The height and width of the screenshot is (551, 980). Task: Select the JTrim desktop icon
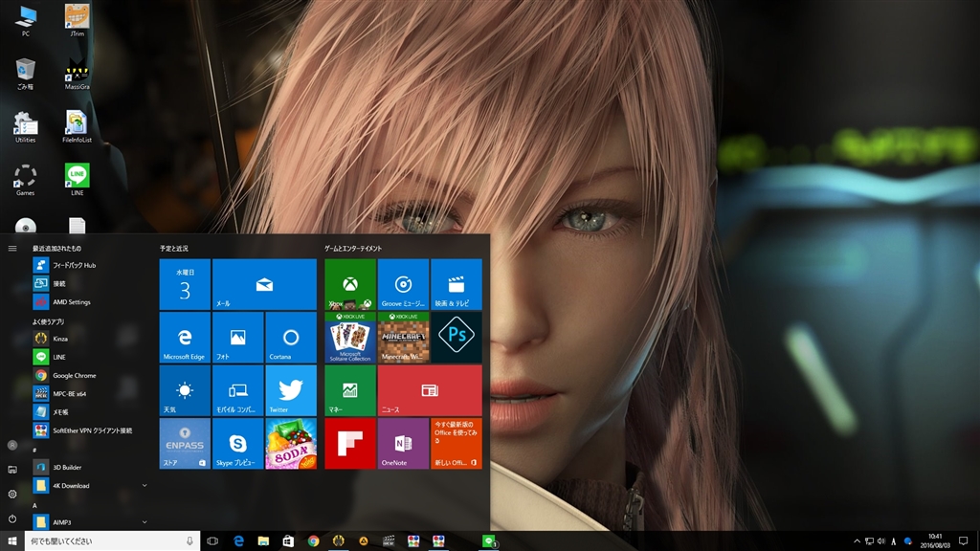click(77, 20)
